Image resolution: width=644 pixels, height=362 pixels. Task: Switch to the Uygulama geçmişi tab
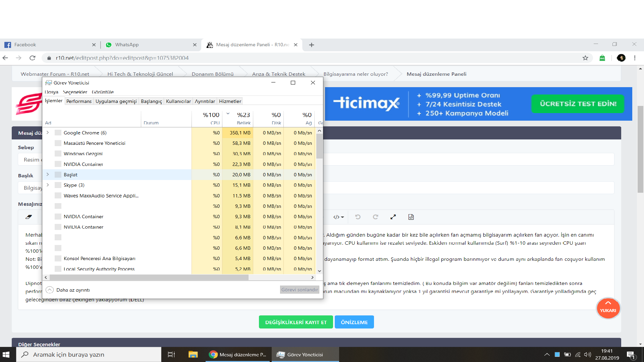coord(116,101)
